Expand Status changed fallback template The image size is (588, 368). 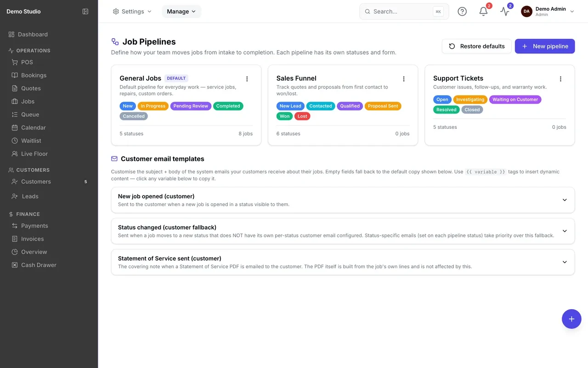point(343,231)
